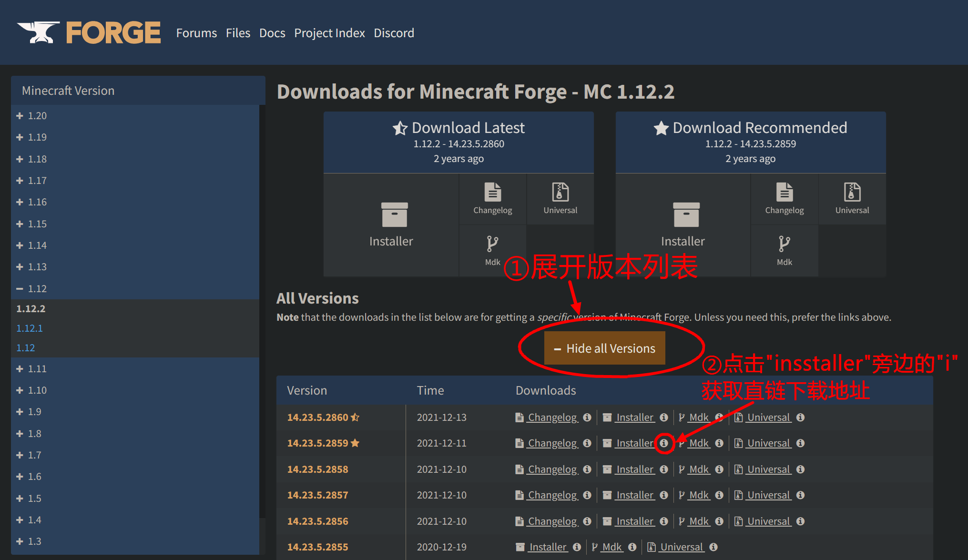Click Changelog link for 14.23.5.2860

(553, 417)
